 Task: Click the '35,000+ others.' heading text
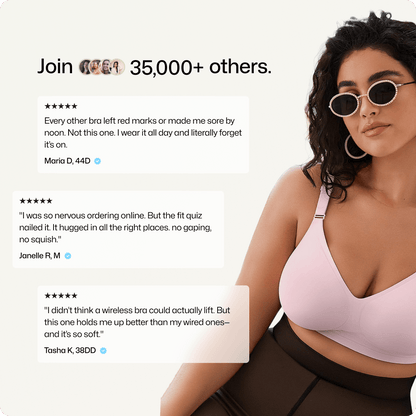click(x=201, y=67)
